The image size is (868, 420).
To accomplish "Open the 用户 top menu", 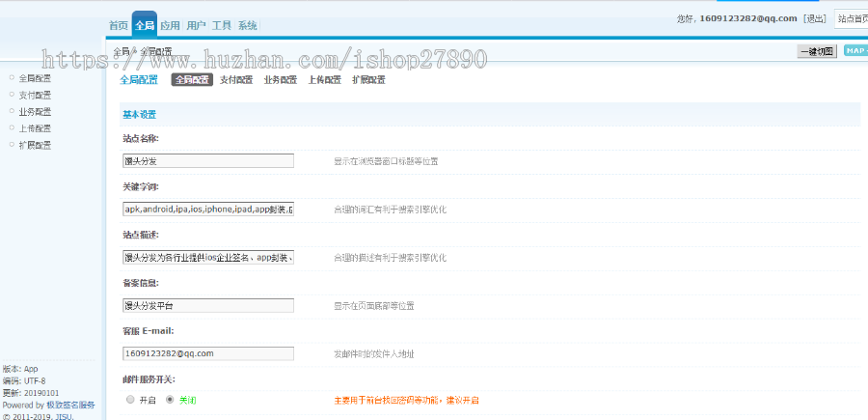I will (x=196, y=25).
